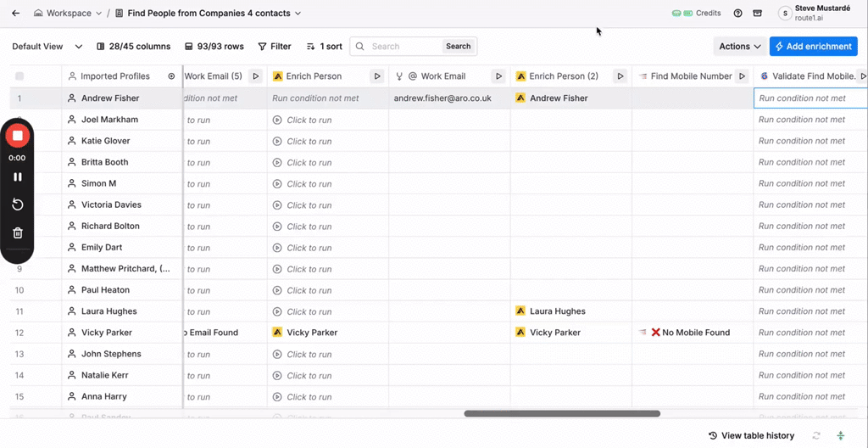Screen dimensions: 868x448
Task: Delete the recording with the trash icon
Action: tap(18, 233)
